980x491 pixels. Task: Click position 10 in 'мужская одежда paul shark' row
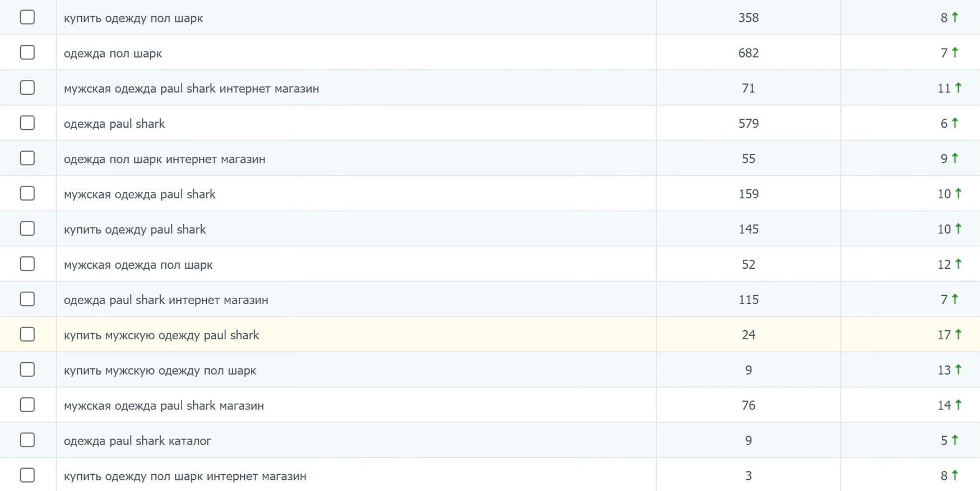(x=944, y=194)
